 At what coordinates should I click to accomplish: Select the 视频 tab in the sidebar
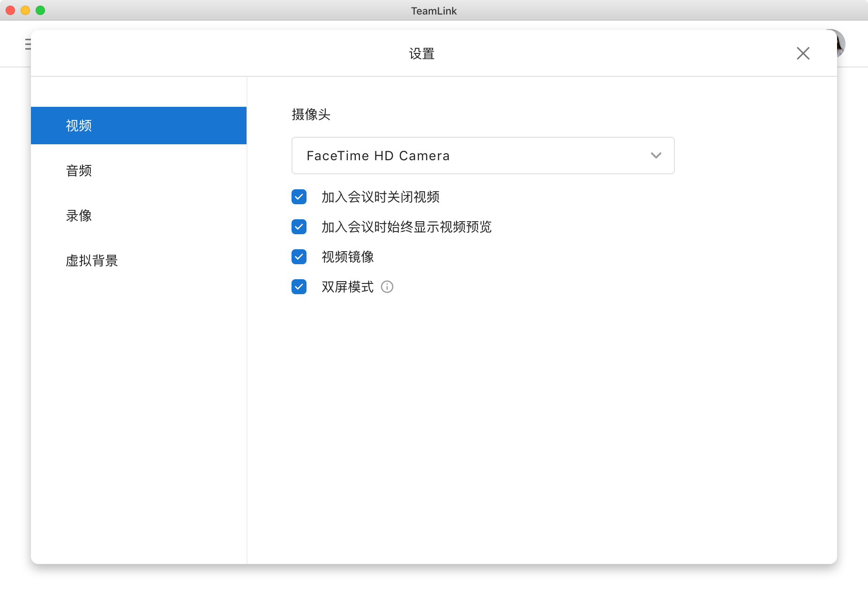point(139,126)
